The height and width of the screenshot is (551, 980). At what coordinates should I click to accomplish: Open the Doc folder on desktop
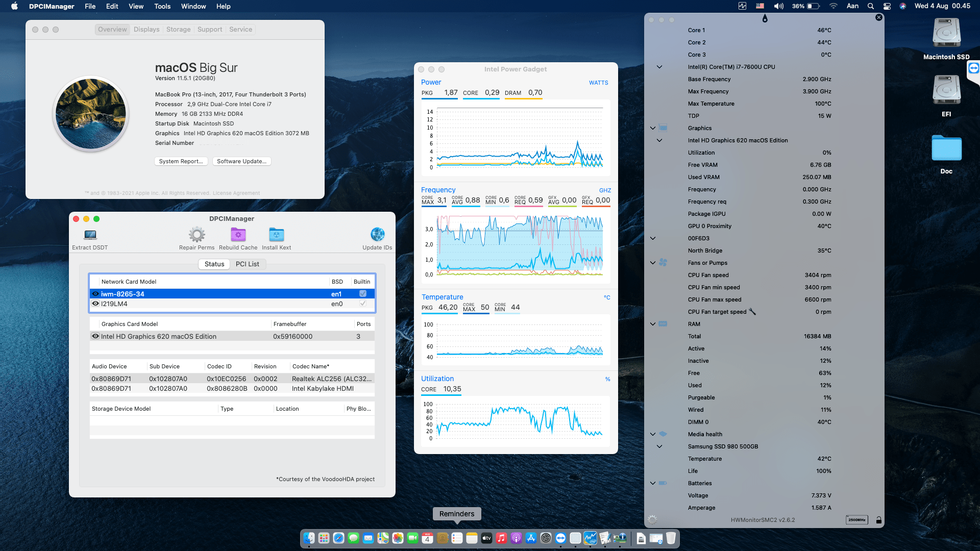click(946, 148)
